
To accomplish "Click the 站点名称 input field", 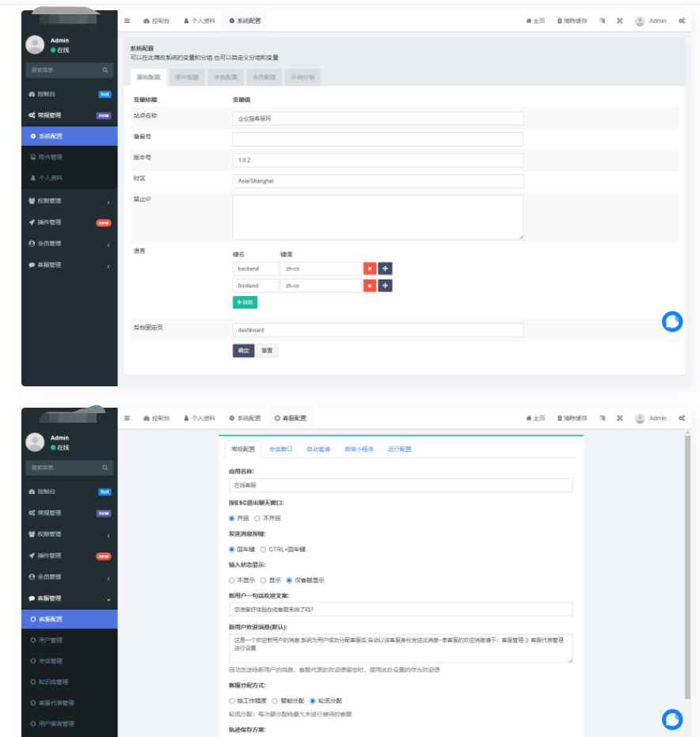I will coord(378,118).
